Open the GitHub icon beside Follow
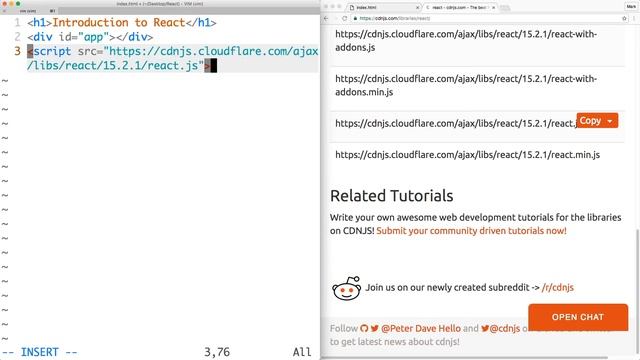 pyautogui.click(x=364, y=328)
